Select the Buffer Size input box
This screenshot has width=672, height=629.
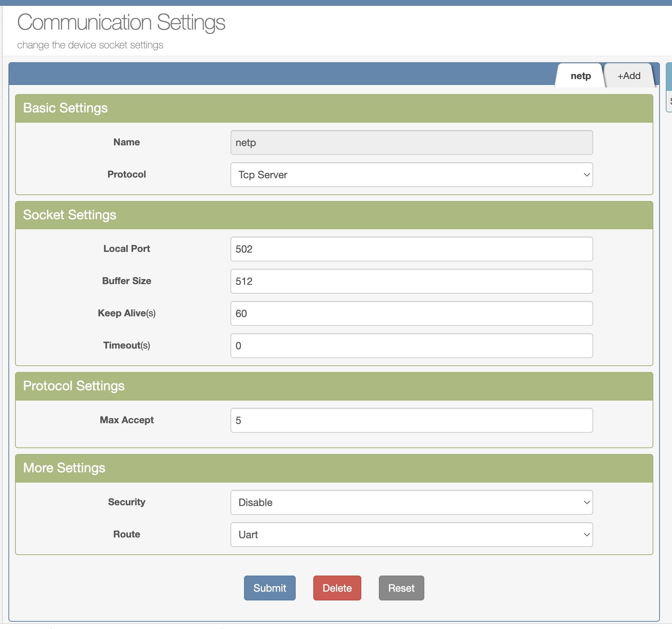point(411,281)
